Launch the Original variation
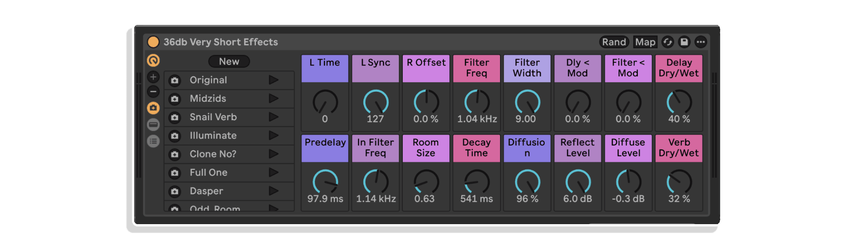Viewport: 868px width, 249px height. (x=274, y=80)
